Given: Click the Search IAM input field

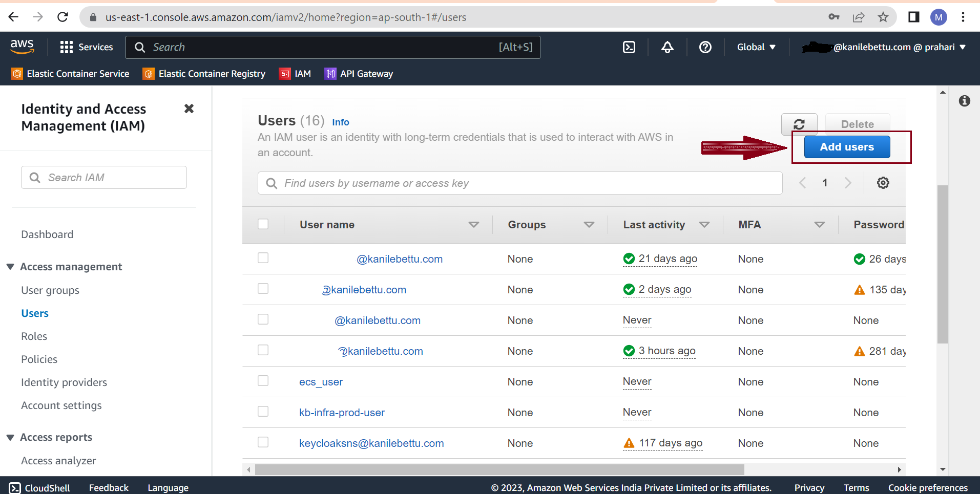Looking at the screenshot, I should click(x=104, y=178).
